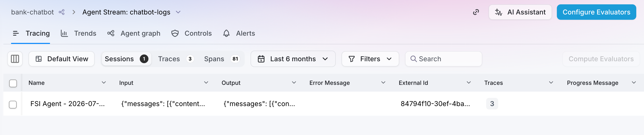
Task: Copy link using the chain link icon
Action: tap(476, 12)
